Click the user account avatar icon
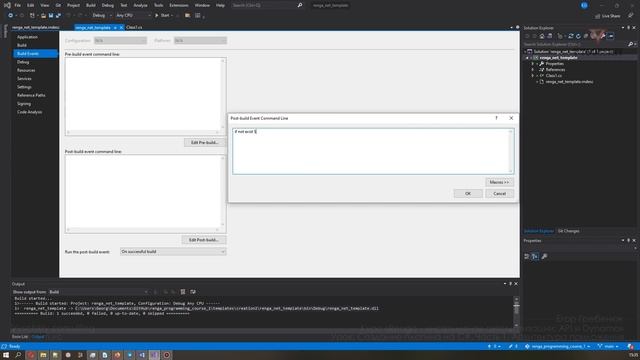The image size is (640, 360). coord(584,5)
